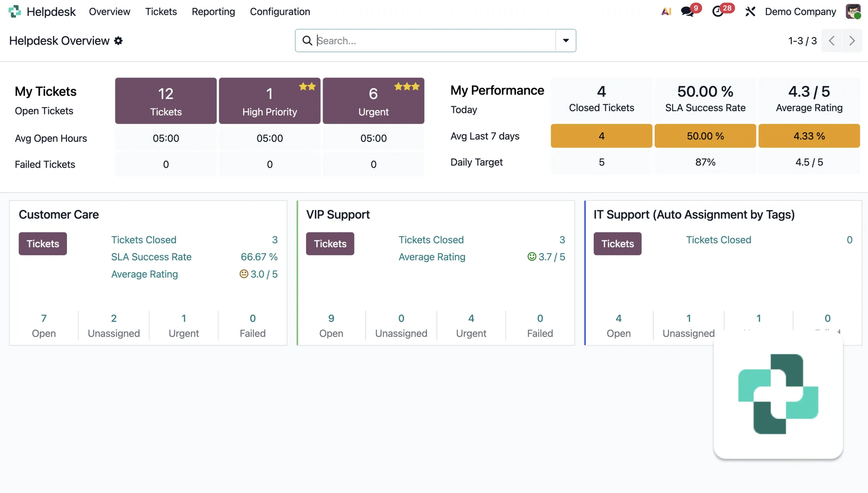Open VIP Support 9 Open tickets

[x=331, y=326]
